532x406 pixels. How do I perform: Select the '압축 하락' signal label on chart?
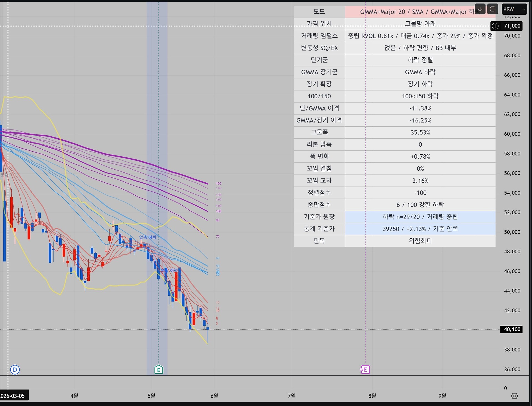coord(148,237)
